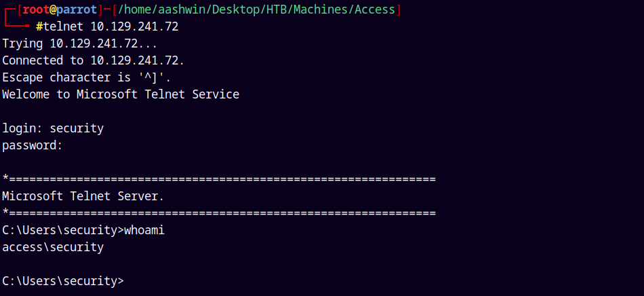
Task: Click the whoami command text
Action: point(144,230)
